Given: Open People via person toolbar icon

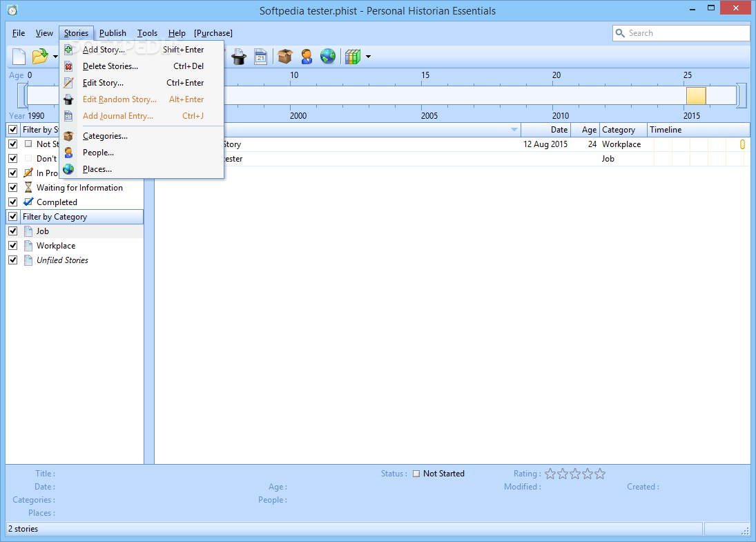Looking at the screenshot, I should click(306, 57).
